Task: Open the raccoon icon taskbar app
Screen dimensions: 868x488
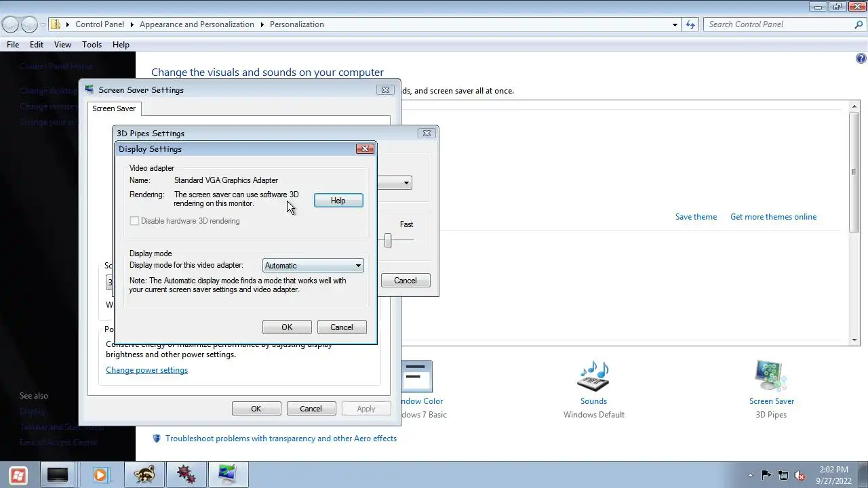Action: pyautogui.click(x=144, y=475)
